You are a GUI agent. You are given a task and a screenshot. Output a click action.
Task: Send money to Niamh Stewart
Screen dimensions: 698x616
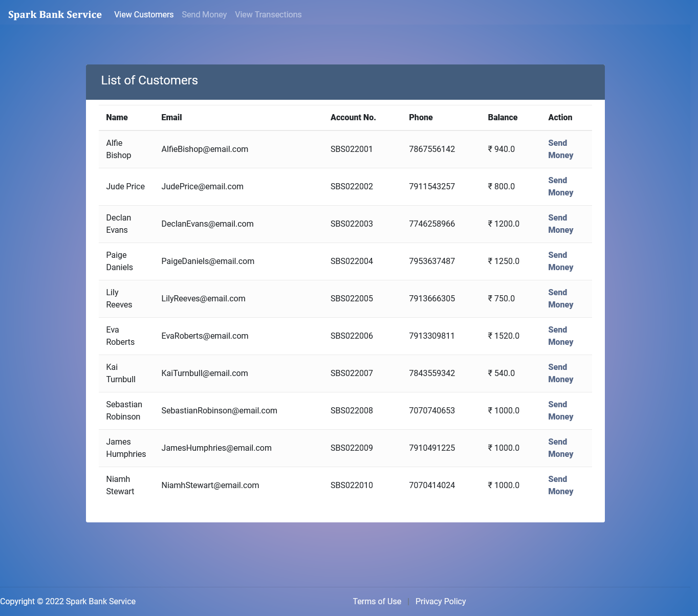(560, 485)
